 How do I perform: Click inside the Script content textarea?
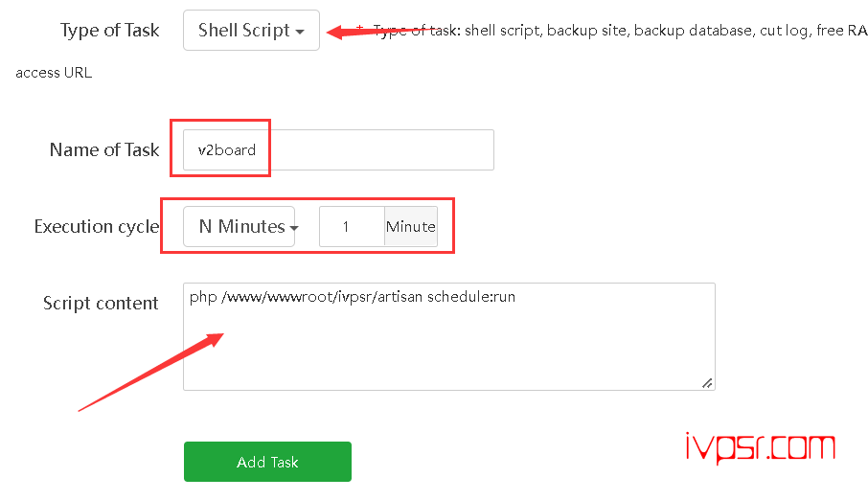[x=449, y=336]
